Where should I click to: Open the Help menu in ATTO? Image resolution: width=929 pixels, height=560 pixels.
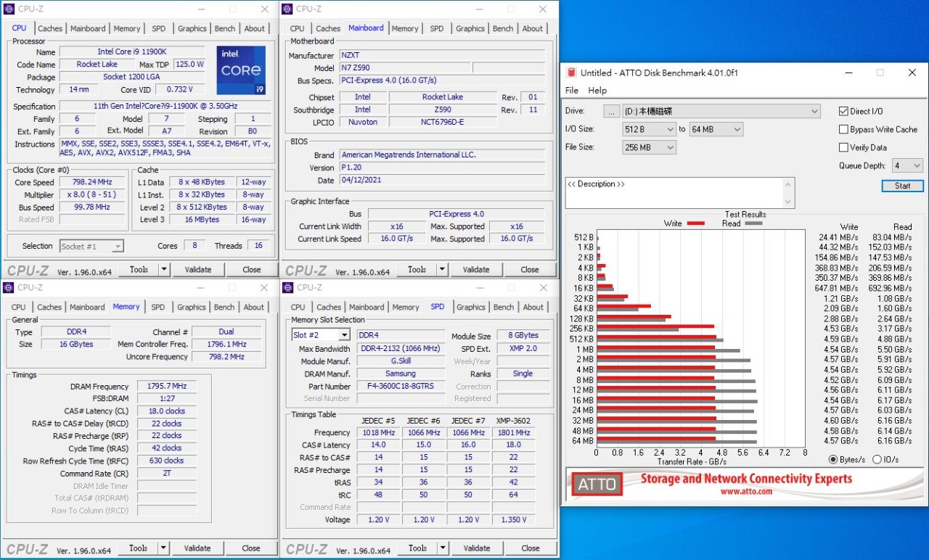(x=597, y=91)
